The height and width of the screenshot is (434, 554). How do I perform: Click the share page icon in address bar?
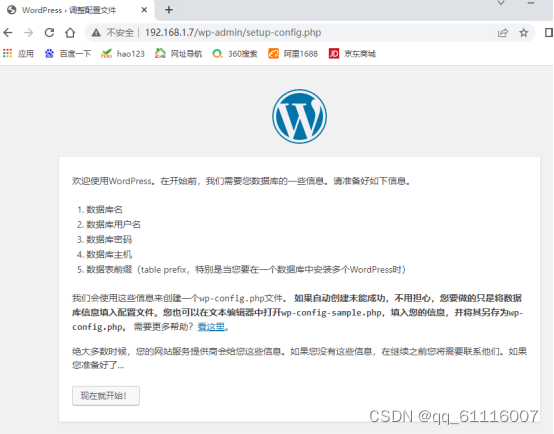click(x=502, y=33)
